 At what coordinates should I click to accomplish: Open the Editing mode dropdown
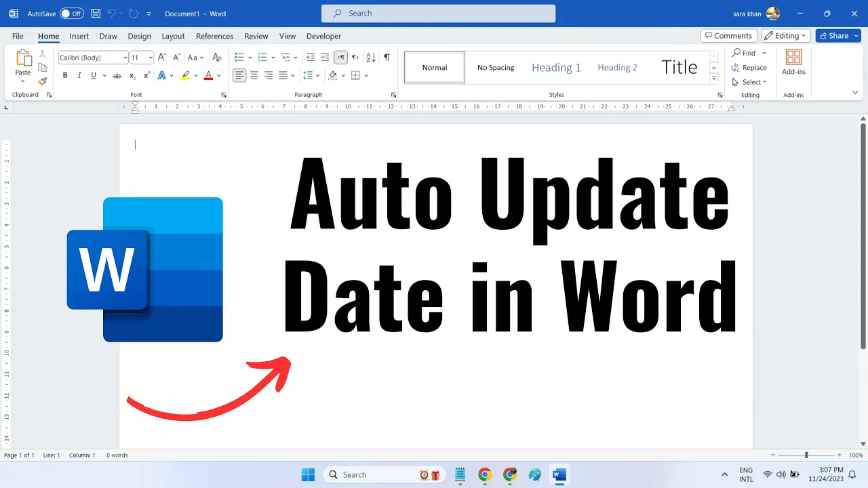click(786, 36)
